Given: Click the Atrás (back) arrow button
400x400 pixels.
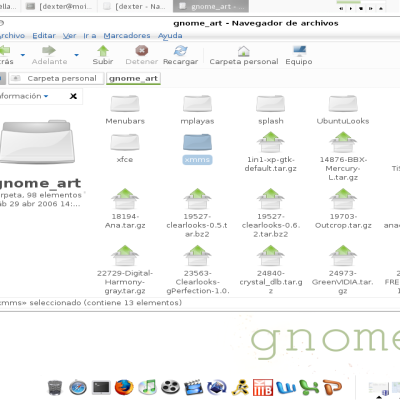Looking at the screenshot, I should [x=6, y=55].
